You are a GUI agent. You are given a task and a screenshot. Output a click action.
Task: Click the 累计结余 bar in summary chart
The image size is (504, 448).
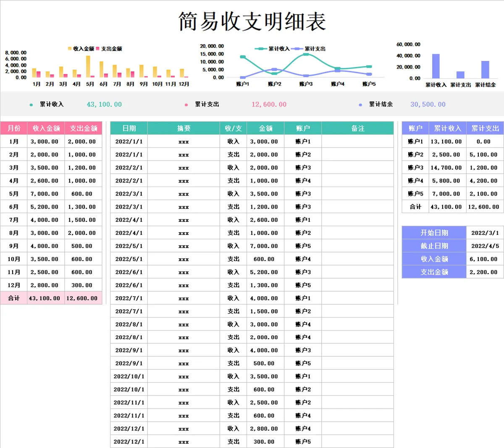coord(485,70)
